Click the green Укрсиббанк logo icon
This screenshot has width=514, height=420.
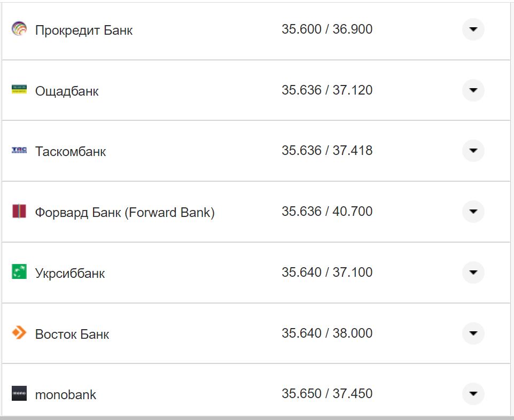tap(20, 273)
